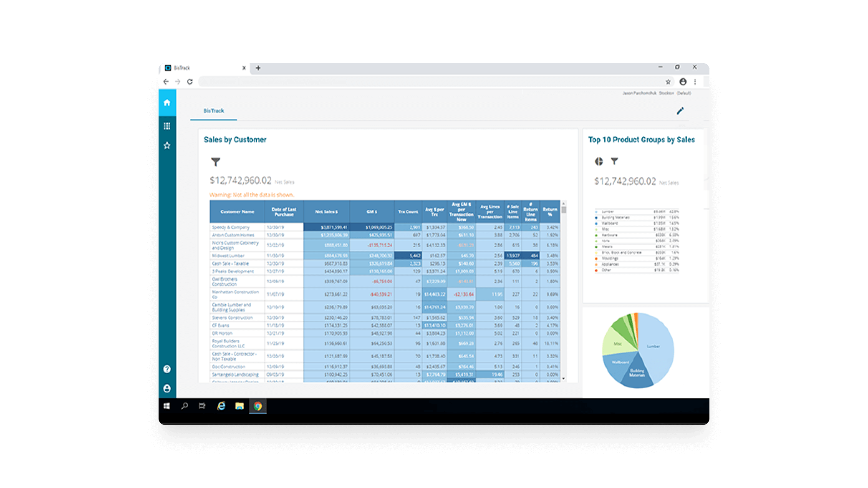Select Santangelo Landscaping row
Screen dimensions: 868x488
click(x=384, y=375)
